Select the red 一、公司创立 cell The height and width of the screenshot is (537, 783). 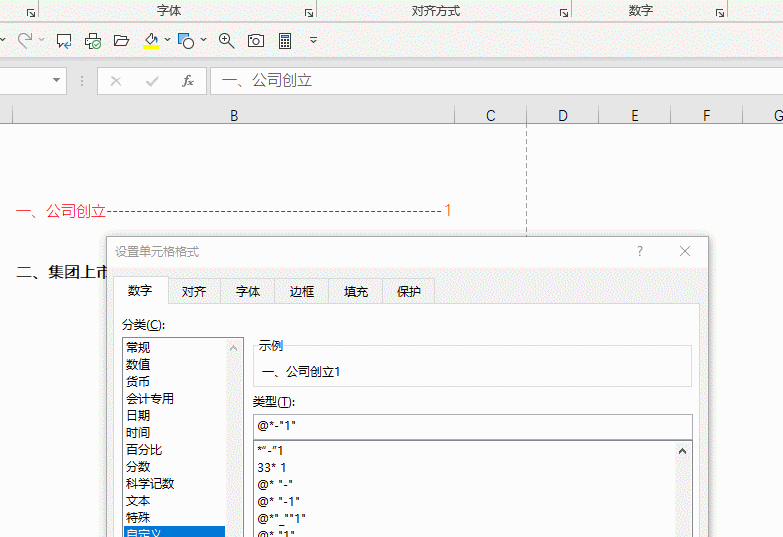(234, 211)
